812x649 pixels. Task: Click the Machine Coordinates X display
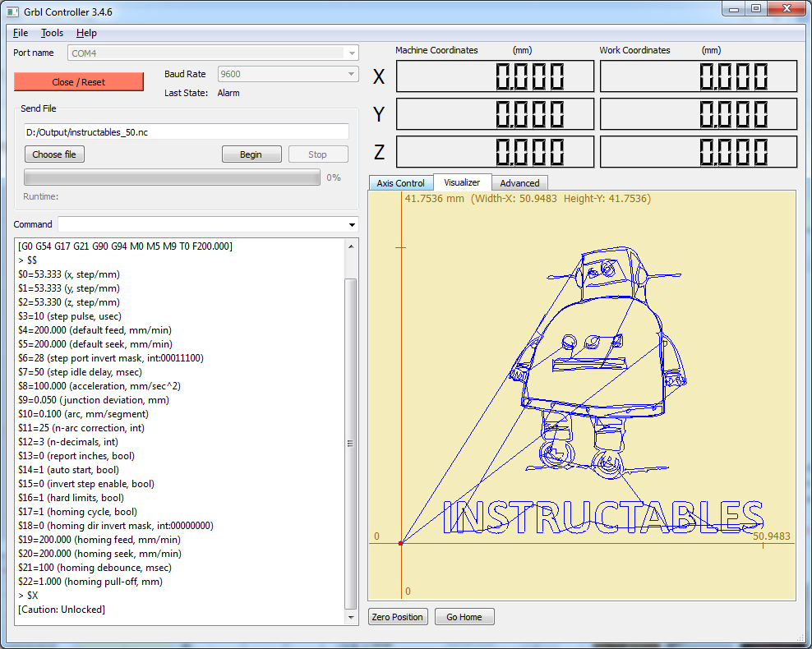pyautogui.click(x=495, y=76)
